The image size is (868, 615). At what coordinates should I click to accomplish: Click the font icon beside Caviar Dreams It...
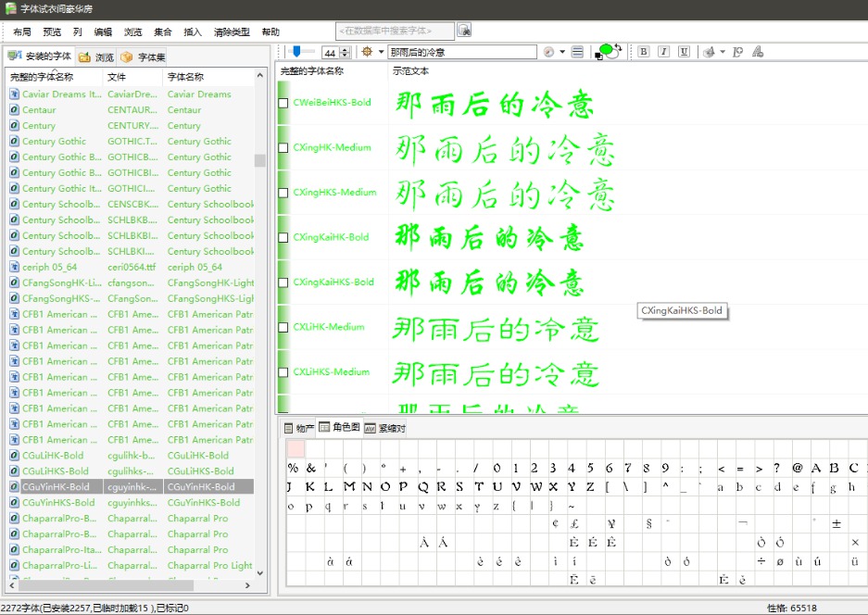[x=15, y=94]
